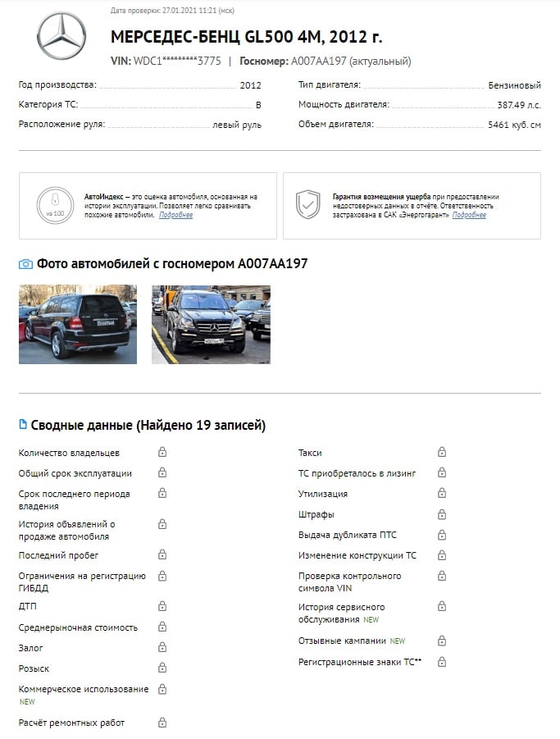560x739 pixels.
Task: Click lock icon next to Такси
Action: pos(442,452)
